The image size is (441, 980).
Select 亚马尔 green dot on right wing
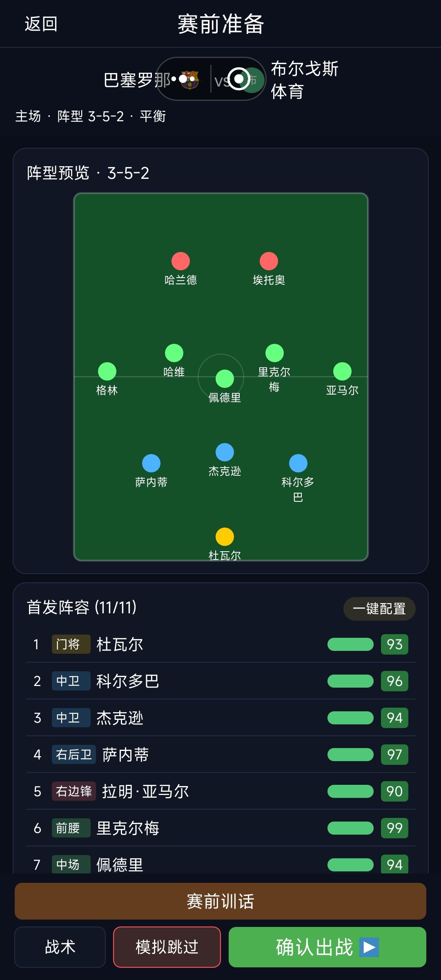(342, 371)
